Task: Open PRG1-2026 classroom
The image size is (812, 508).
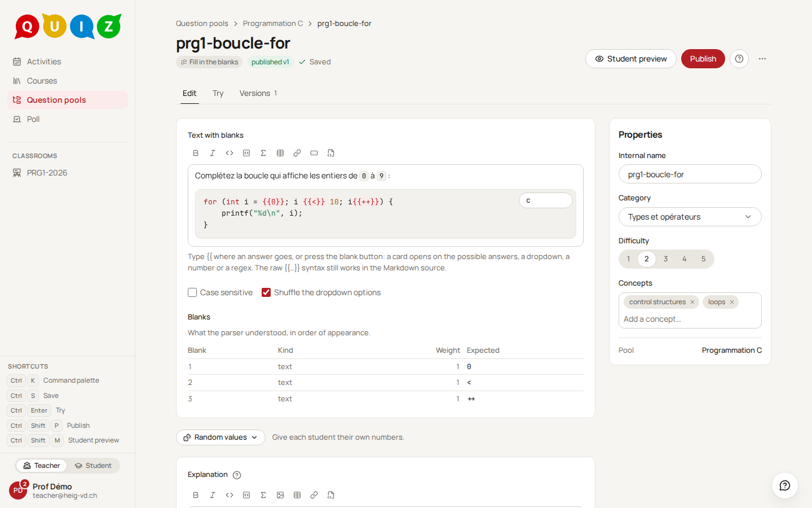Action: pyautogui.click(x=67, y=173)
